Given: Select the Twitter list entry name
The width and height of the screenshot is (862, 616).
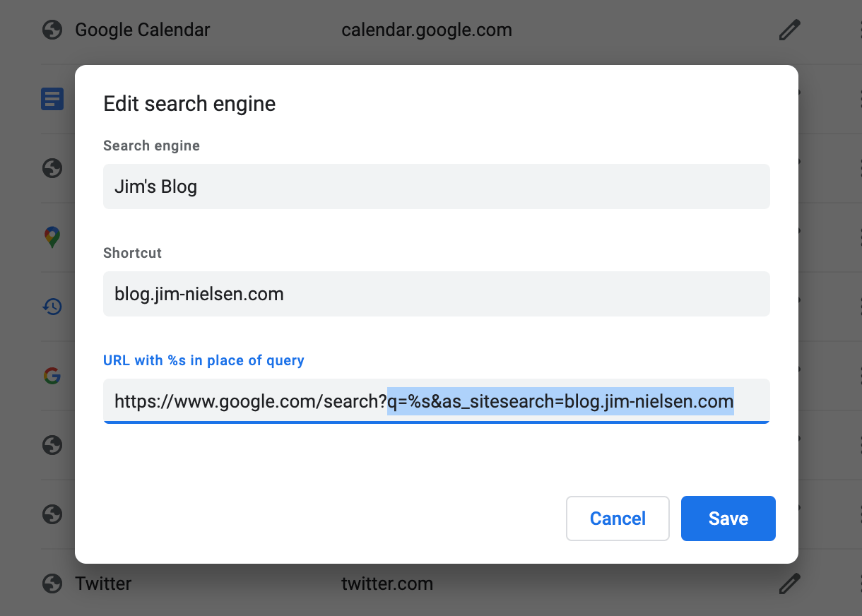Looking at the screenshot, I should tap(103, 584).
